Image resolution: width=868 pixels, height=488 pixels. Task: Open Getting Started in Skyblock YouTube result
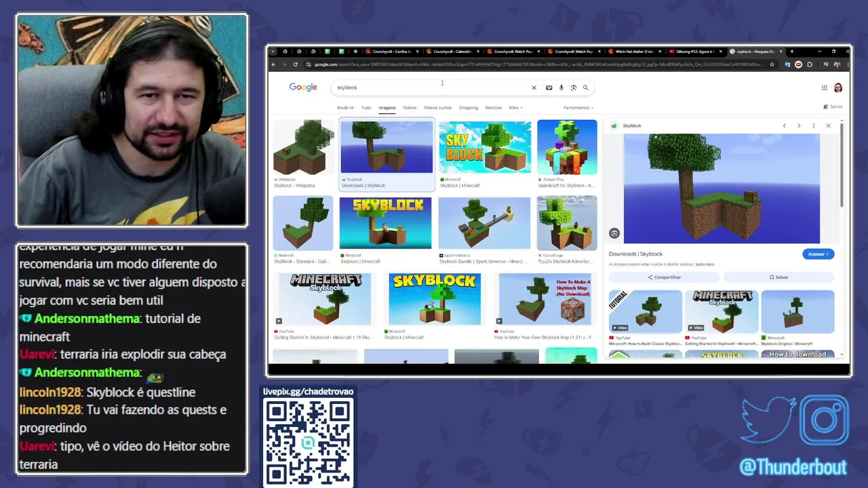point(324,306)
